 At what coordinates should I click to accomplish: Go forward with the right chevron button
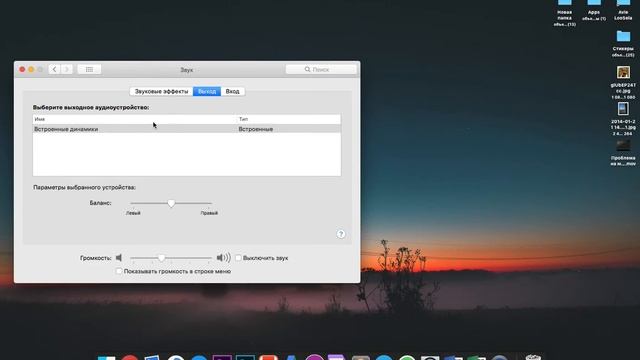point(67,69)
